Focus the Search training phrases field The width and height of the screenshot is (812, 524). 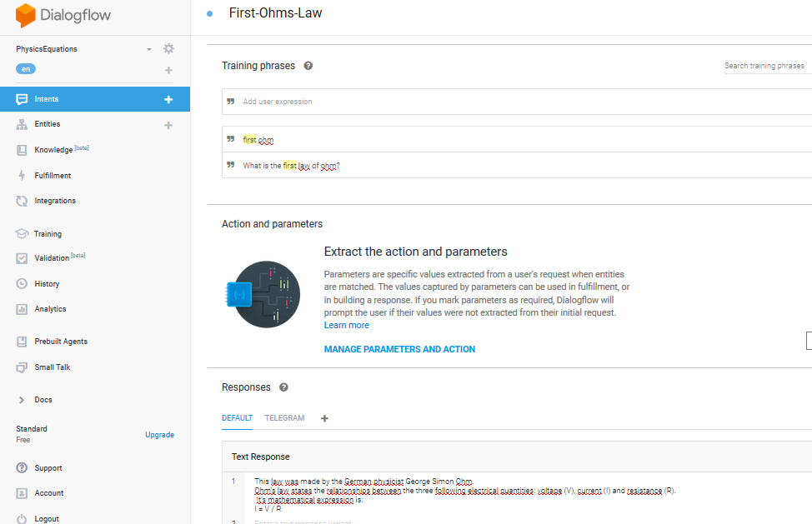click(x=768, y=66)
